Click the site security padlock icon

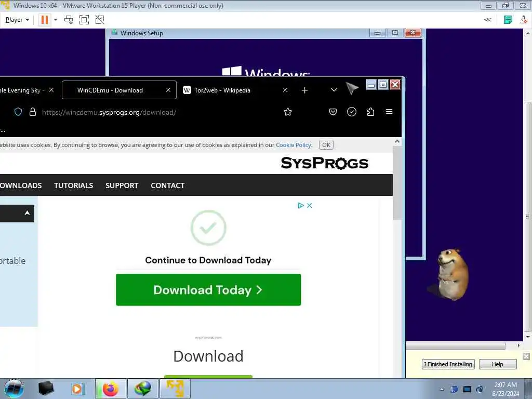[x=33, y=112]
